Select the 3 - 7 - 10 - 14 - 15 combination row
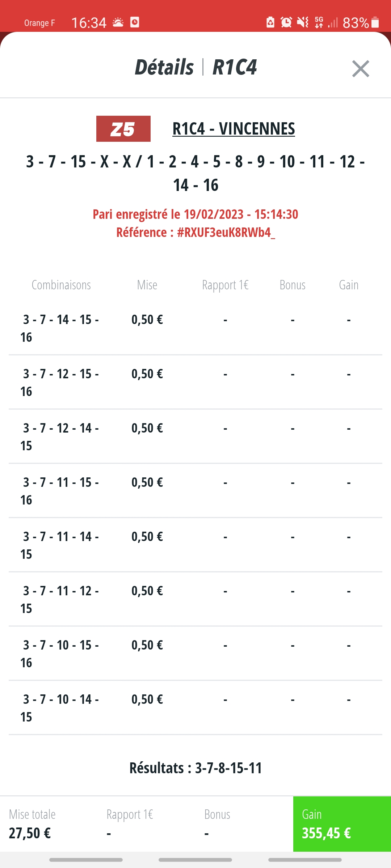This screenshot has width=391, height=868. pyautogui.click(x=195, y=708)
